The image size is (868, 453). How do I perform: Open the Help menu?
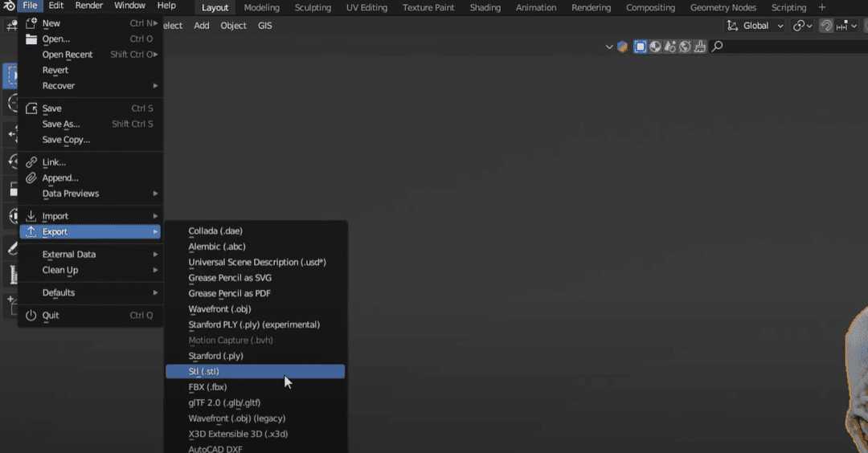coord(166,6)
